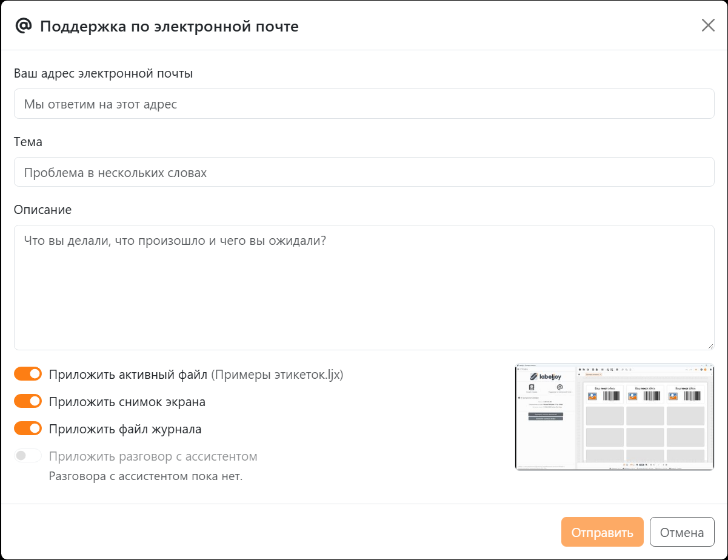
Task: Click the label Ваш адрес электронной почты
Action: [104, 74]
